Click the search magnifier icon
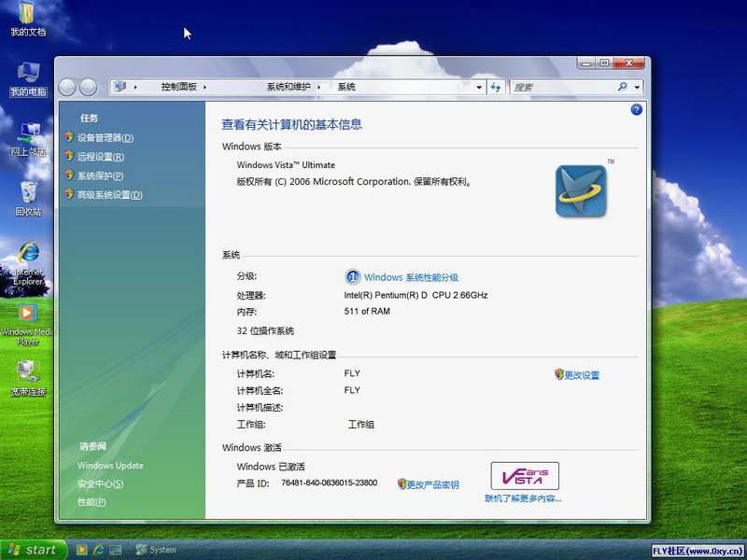747x560 pixels. (622, 87)
